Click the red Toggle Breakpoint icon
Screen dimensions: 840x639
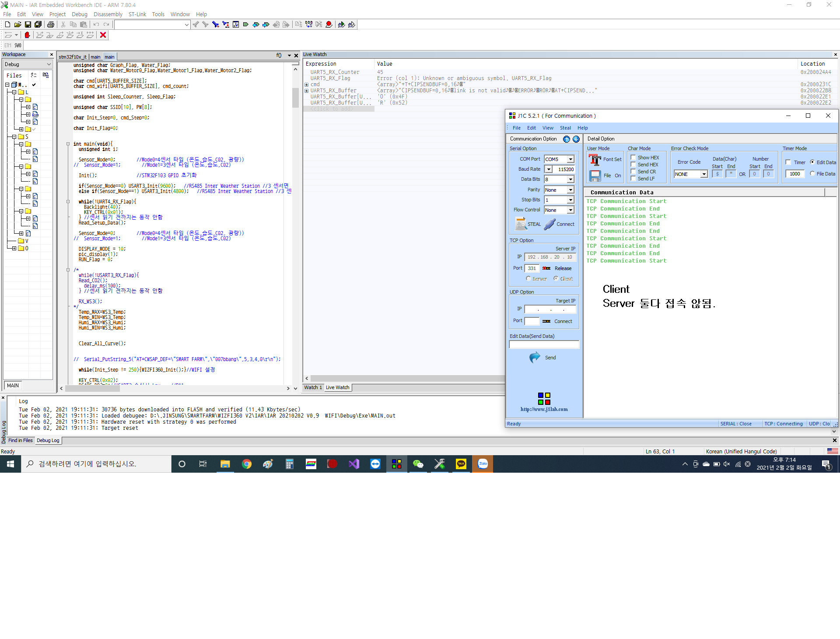329,25
